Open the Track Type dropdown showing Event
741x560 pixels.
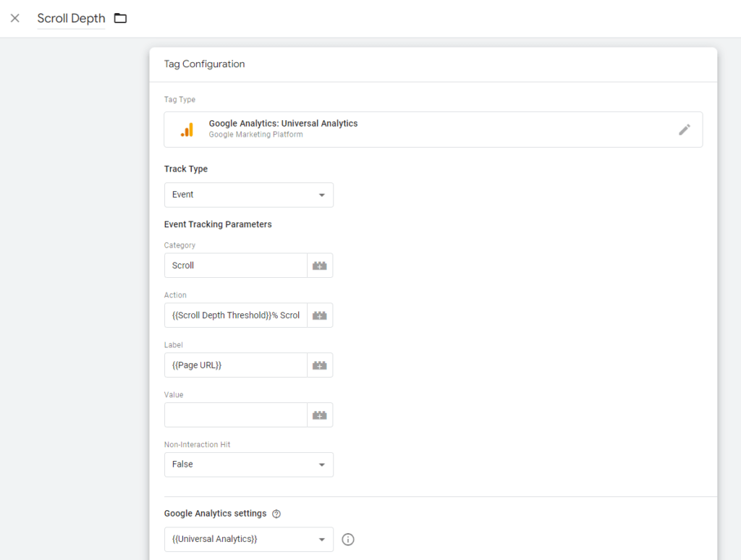click(x=248, y=195)
